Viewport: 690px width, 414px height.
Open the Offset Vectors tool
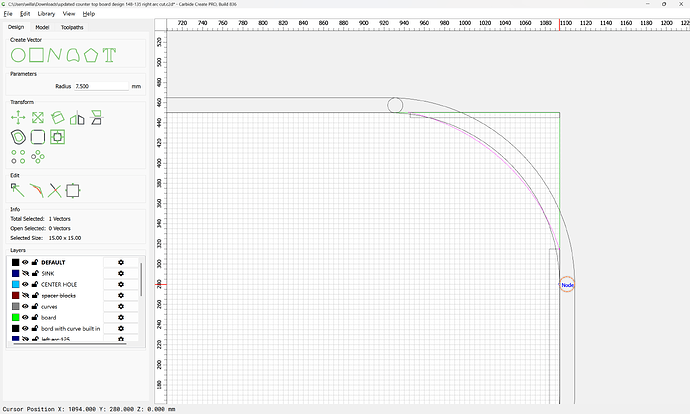tap(17, 136)
